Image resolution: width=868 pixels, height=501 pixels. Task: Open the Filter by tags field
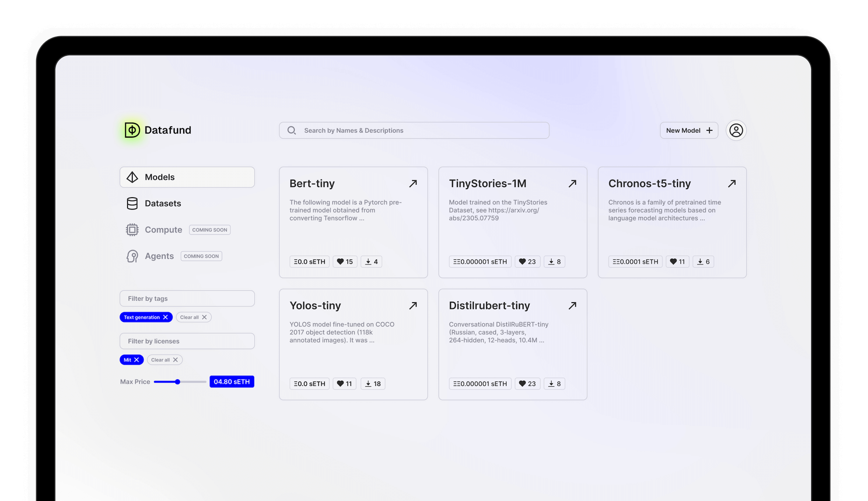[187, 298]
